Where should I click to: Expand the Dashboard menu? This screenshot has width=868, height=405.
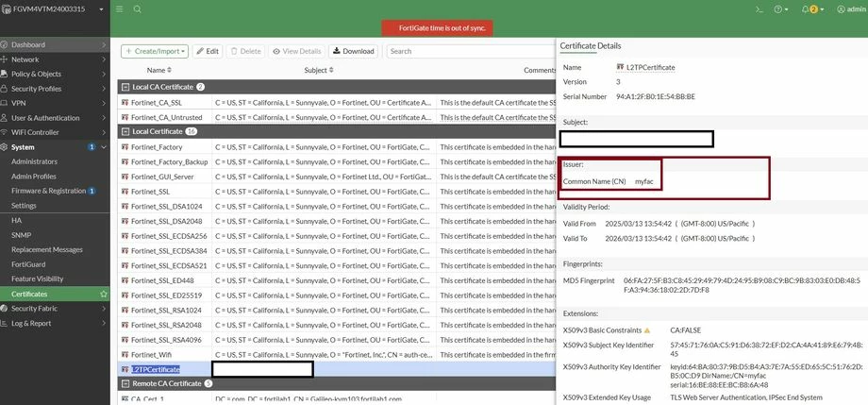[x=55, y=44]
